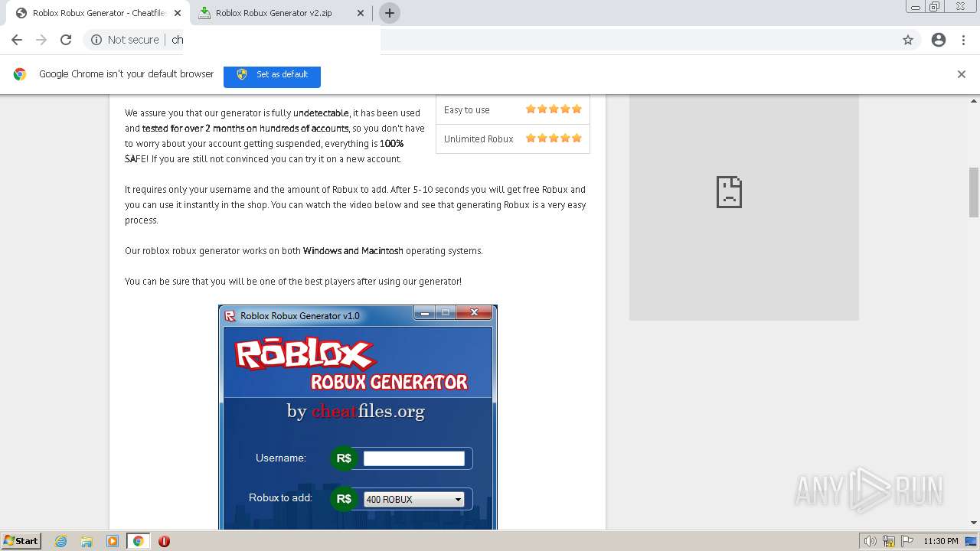This screenshot has height=551, width=980.
Task: Click the volume speaker tray icon
Action: tap(871, 541)
